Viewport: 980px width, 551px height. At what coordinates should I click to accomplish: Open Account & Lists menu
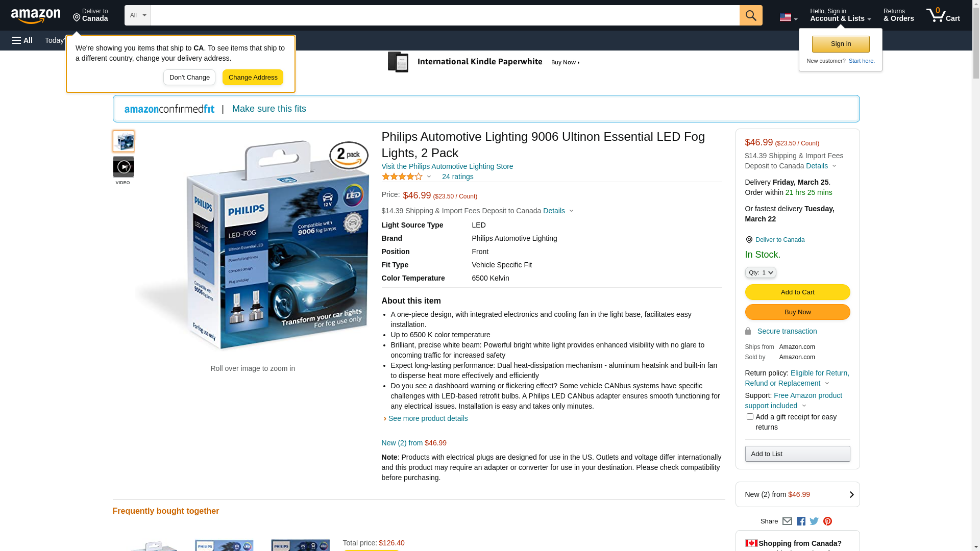click(x=840, y=15)
